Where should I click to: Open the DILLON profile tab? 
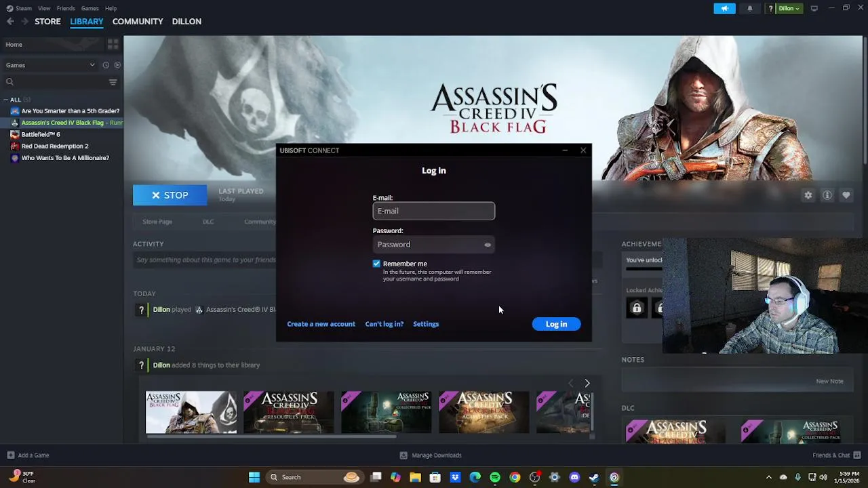(x=186, y=22)
